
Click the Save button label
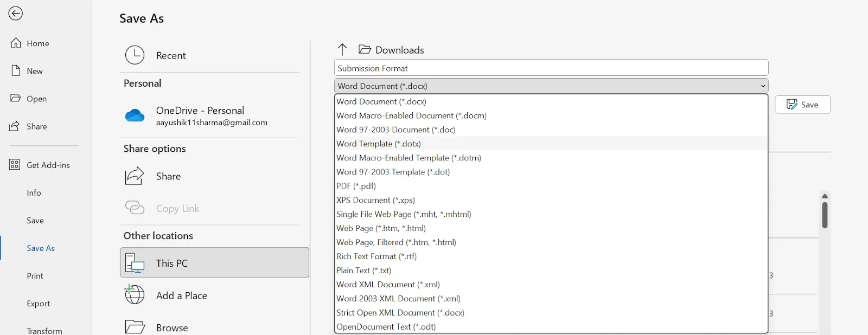[809, 105]
